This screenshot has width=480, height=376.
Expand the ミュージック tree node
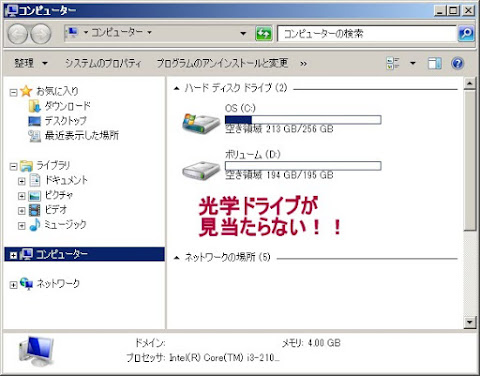(x=22, y=226)
